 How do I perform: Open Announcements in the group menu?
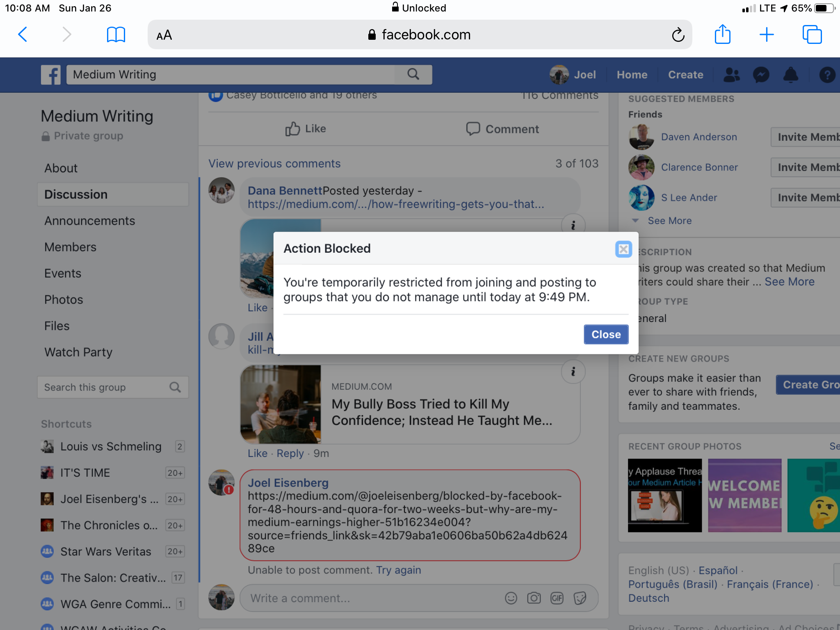(89, 221)
